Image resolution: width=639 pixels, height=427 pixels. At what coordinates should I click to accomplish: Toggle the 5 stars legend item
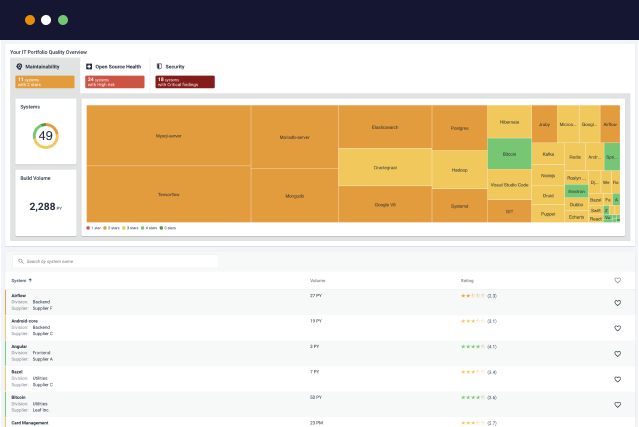click(x=168, y=228)
